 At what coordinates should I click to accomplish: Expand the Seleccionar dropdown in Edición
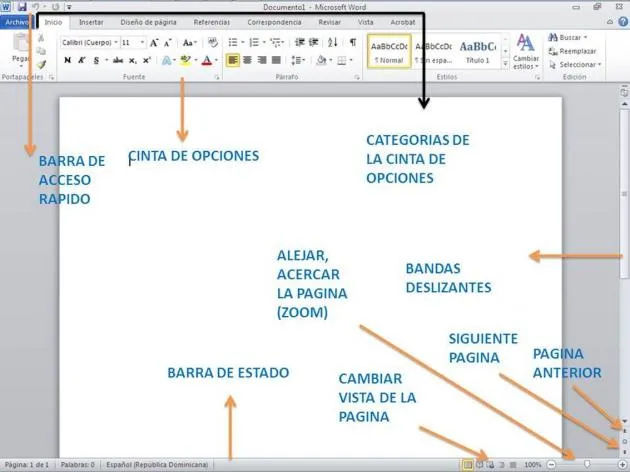pyautogui.click(x=578, y=64)
